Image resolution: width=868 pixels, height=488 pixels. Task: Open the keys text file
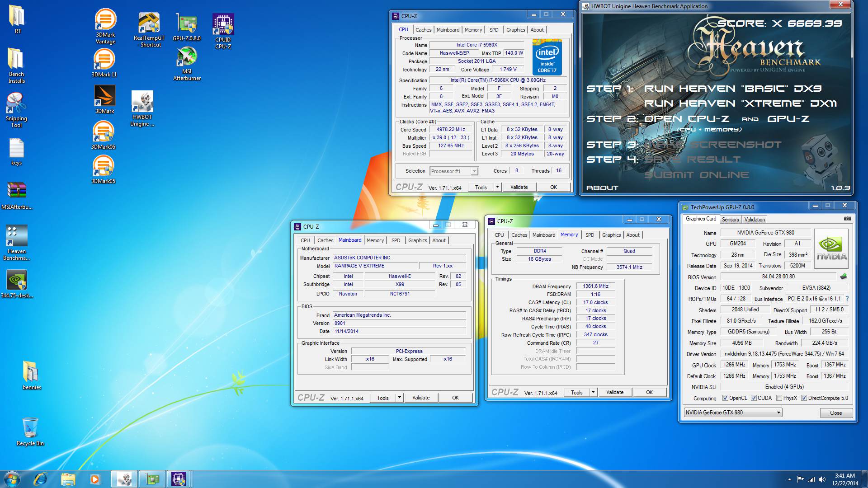pos(16,152)
